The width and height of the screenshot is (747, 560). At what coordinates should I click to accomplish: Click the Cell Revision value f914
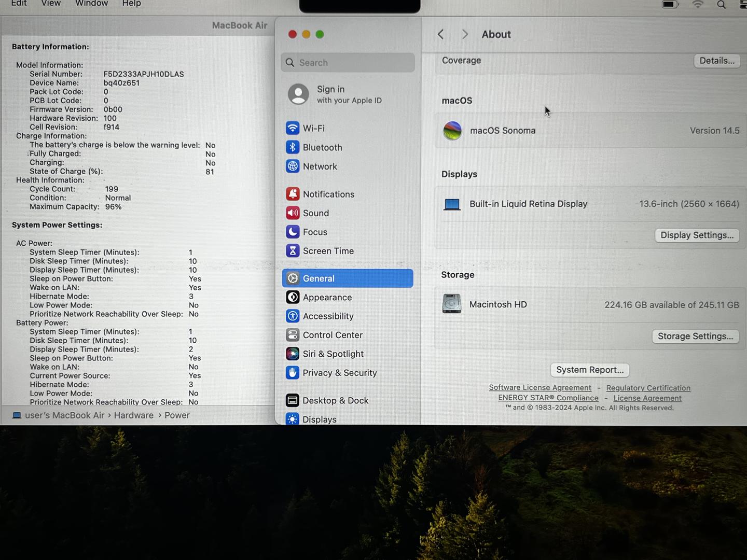coord(111,127)
